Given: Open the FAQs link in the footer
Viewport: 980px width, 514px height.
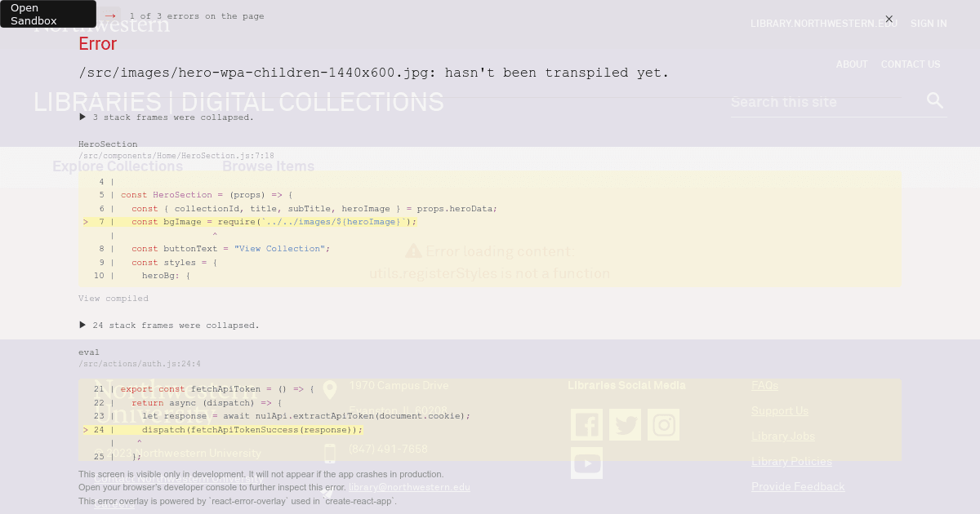Looking at the screenshot, I should [764, 384].
